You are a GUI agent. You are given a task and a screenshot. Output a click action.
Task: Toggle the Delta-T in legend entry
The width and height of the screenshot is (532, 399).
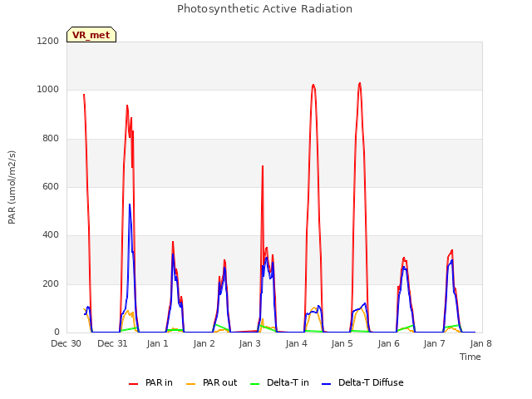(x=279, y=382)
